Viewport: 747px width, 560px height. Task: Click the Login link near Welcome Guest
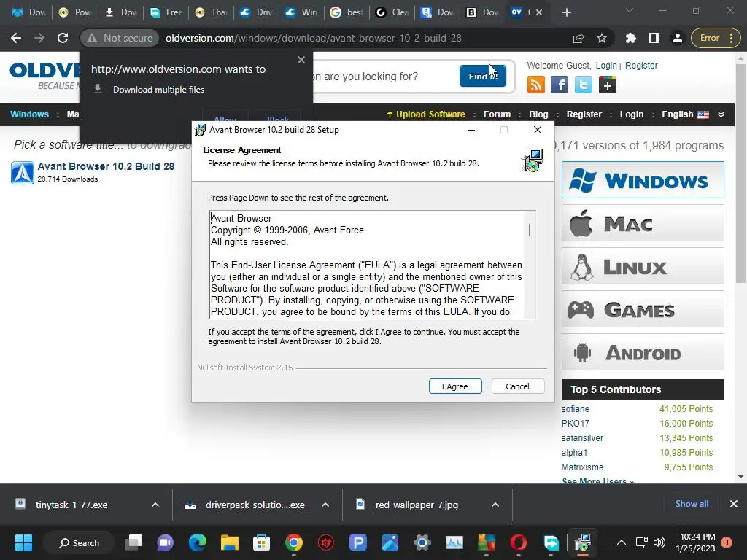(606, 65)
